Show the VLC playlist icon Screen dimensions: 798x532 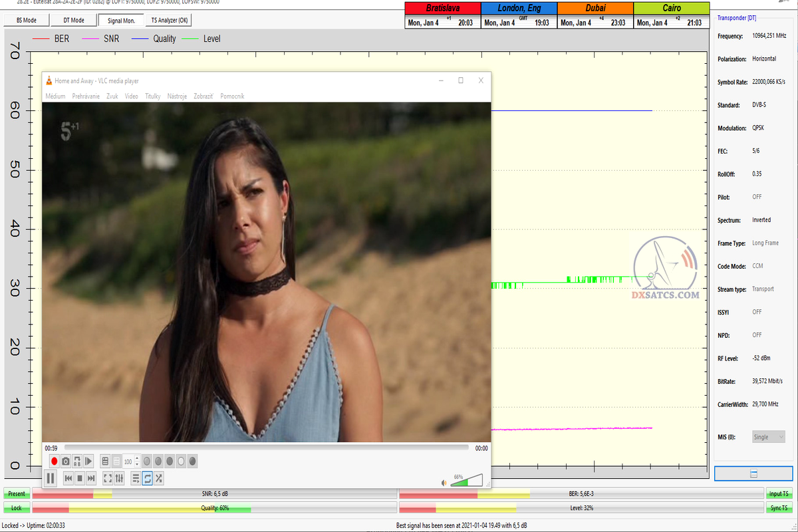click(136, 478)
